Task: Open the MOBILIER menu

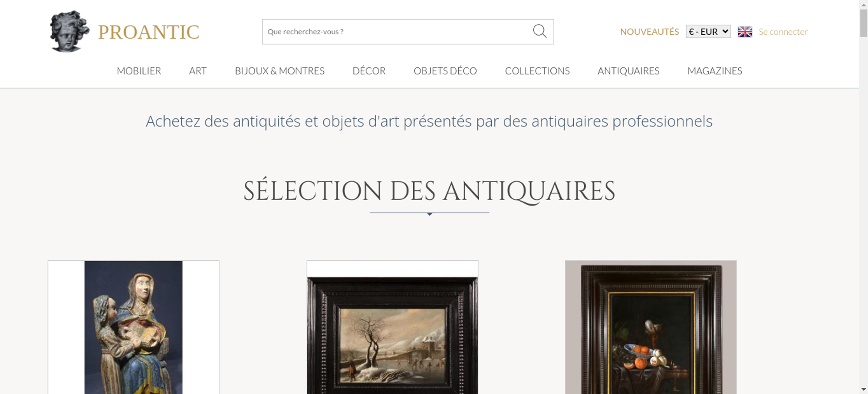Action: 139,71
